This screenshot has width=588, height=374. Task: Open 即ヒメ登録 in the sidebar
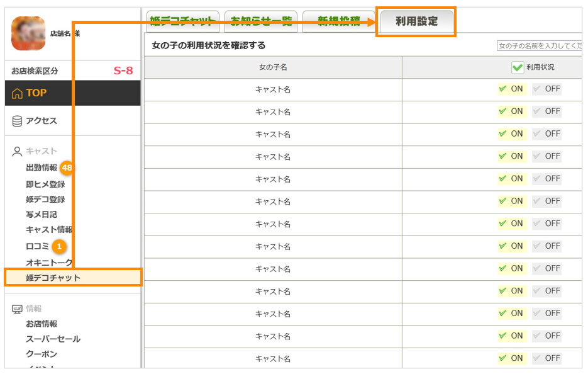click(x=45, y=184)
